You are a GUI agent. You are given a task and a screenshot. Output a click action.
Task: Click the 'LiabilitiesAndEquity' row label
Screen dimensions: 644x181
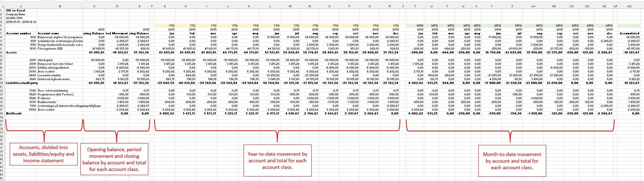22,83
